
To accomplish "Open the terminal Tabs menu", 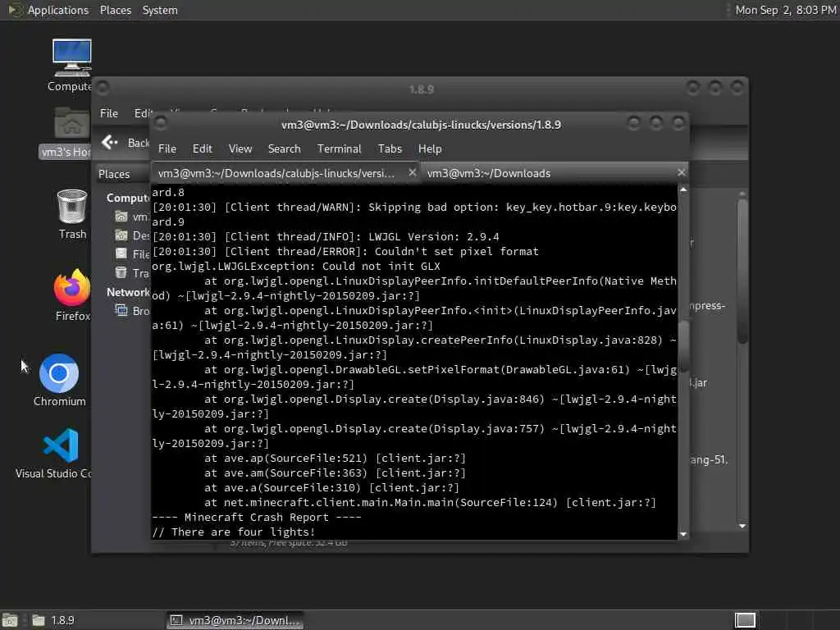I will 390,149.
